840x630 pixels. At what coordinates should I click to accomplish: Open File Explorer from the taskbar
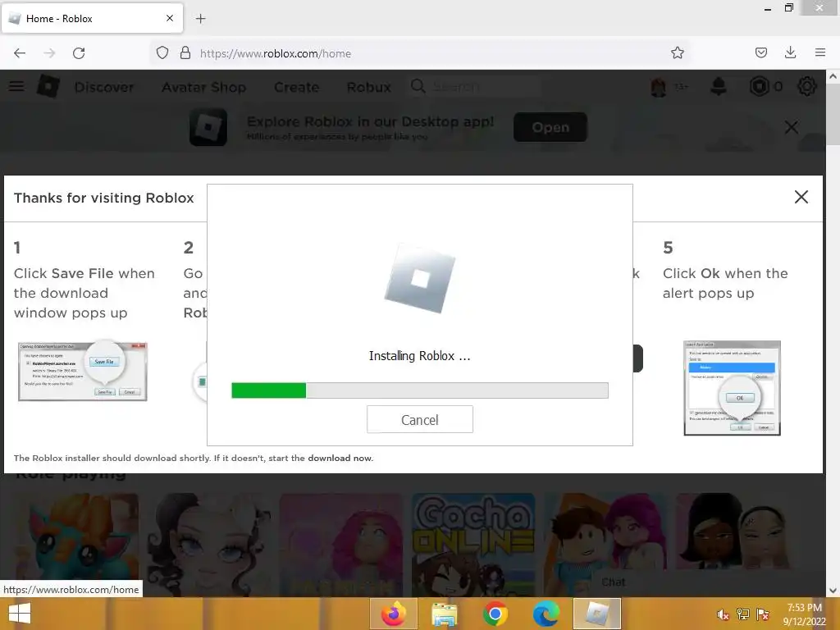[x=444, y=614]
